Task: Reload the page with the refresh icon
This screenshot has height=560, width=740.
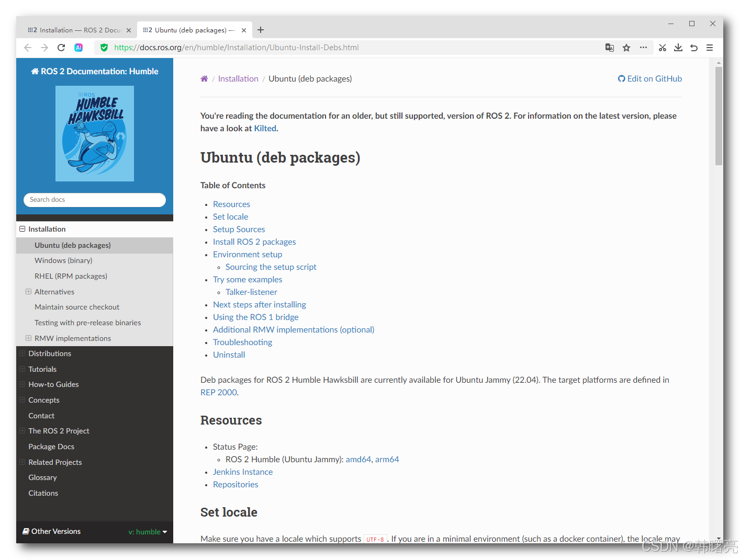Action: (x=61, y=48)
